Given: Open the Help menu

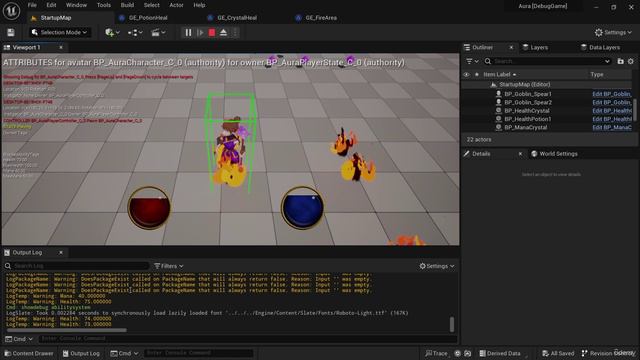Looking at the screenshot, I should click(199, 5).
